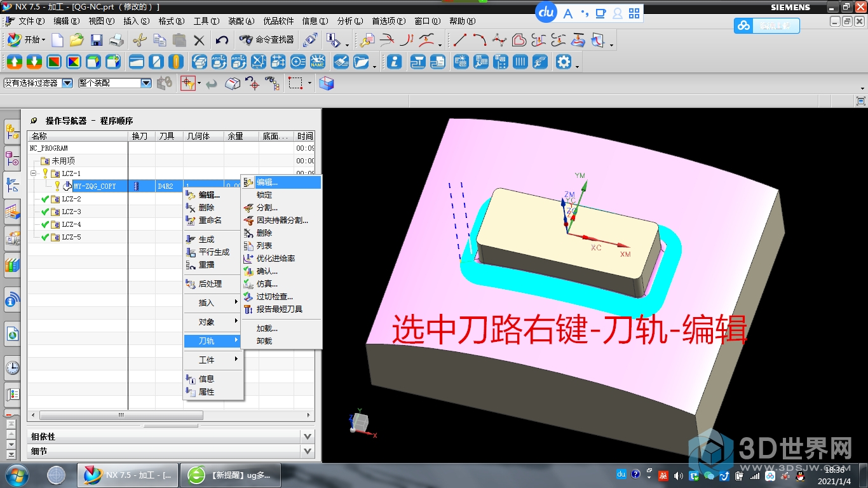
Task: Click the navigator horizontal scrollbar
Action: 121,415
